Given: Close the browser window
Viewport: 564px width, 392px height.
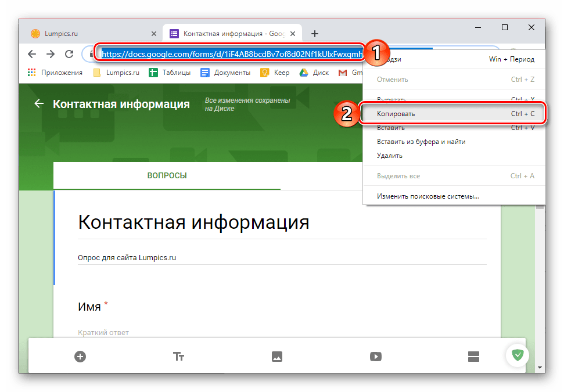Looking at the screenshot, I should coord(531,27).
